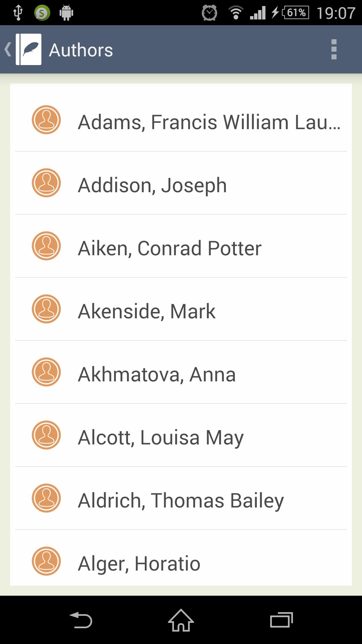Choose Aiken, Conrad Potter
Image resolution: width=362 pixels, height=644 pixels.
(x=170, y=248)
